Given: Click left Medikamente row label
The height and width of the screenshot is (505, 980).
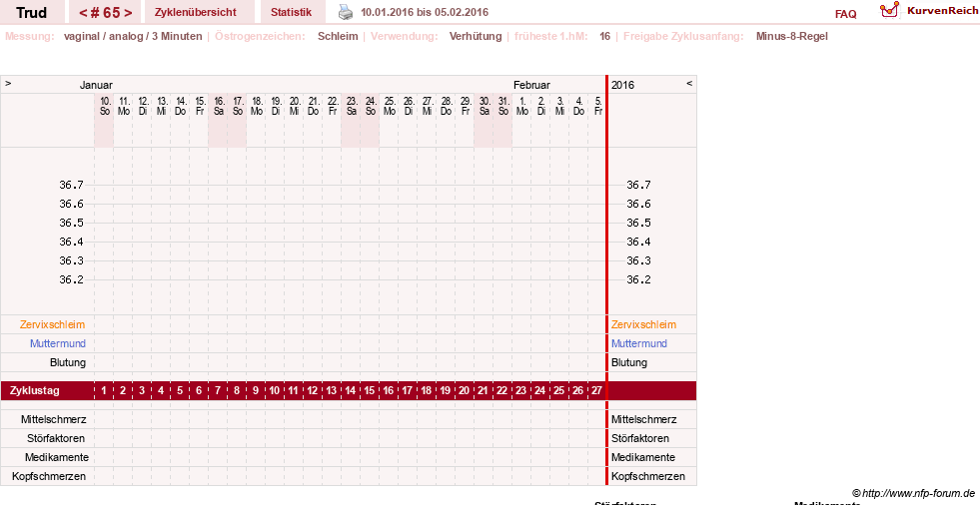Looking at the screenshot, I should click(57, 457).
